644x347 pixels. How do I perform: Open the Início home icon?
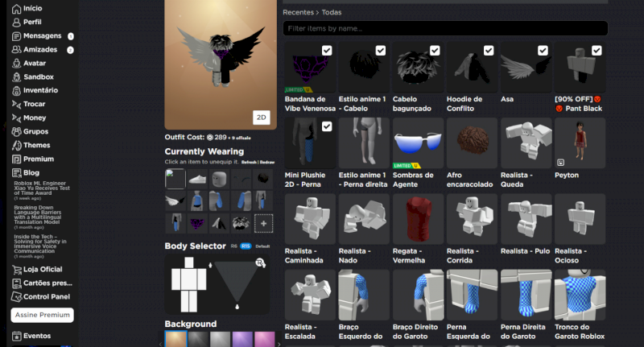point(16,9)
